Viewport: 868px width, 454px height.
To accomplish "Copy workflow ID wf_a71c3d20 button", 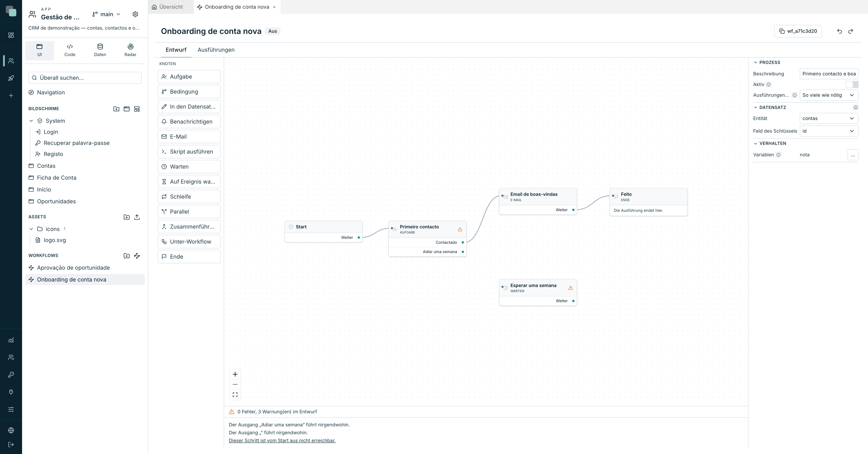I will 798,31.
